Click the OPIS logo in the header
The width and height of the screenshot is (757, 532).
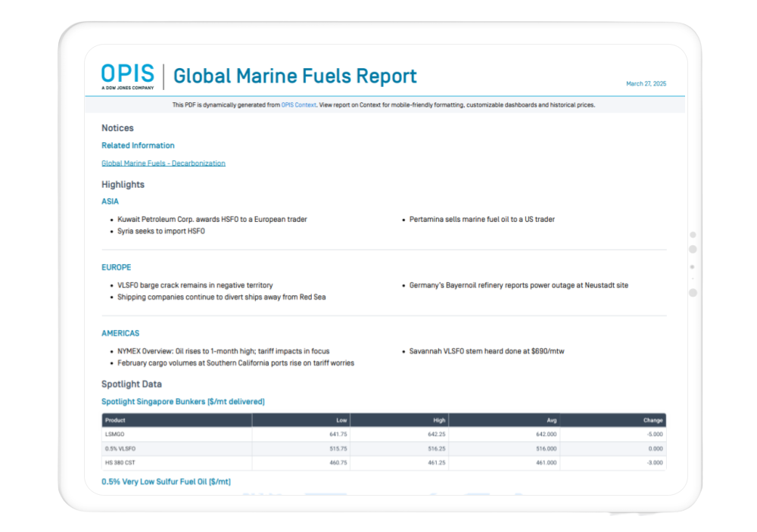click(x=127, y=76)
